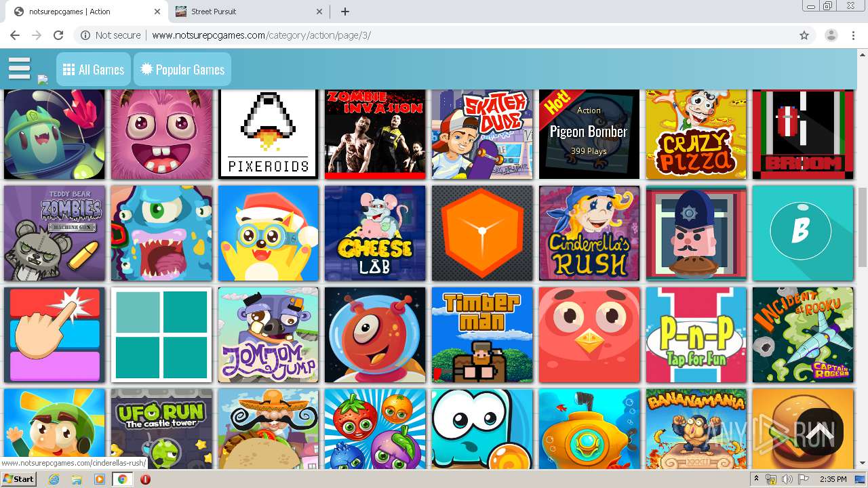Image resolution: width=868 pixels, height=488 pixels.
Task: Open the Skater Dude game tile
Action: tap(482, 134)
